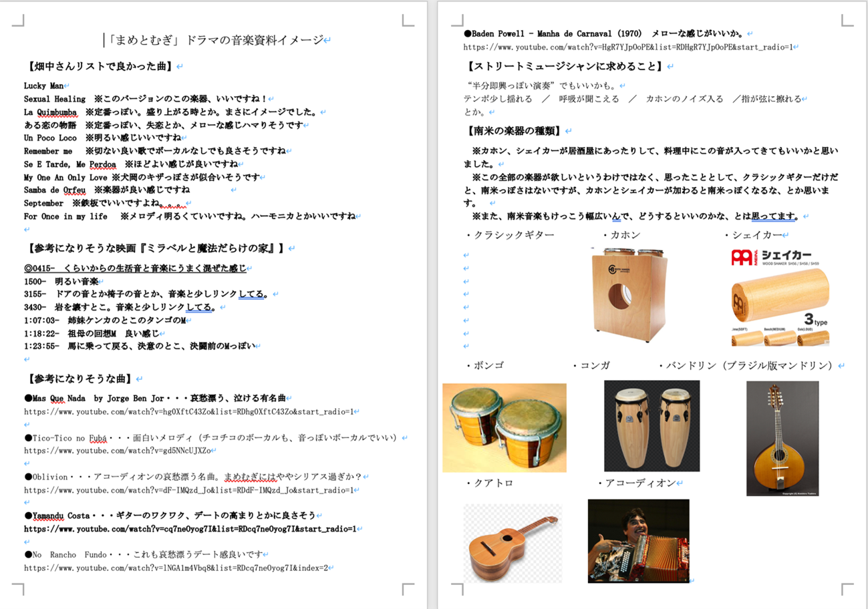Open the YouTube link under Baden Powell
Screen dimensions: 868x609
point(628,47)
